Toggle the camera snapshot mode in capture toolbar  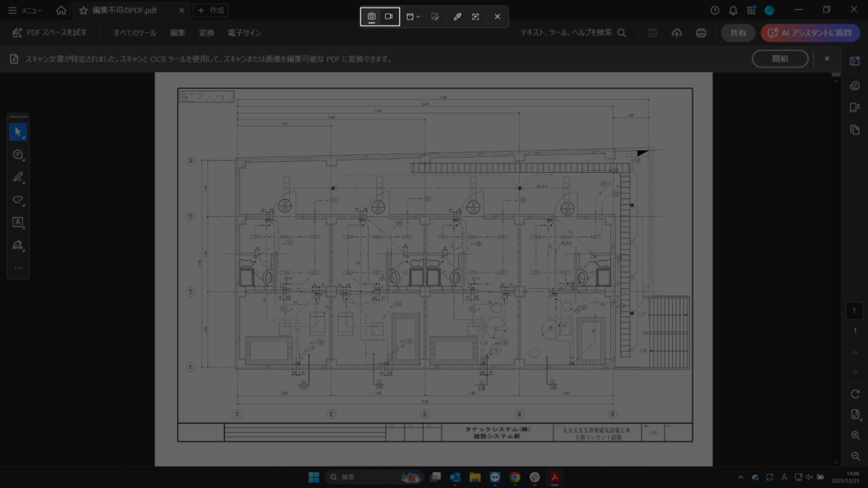[370, 15]
